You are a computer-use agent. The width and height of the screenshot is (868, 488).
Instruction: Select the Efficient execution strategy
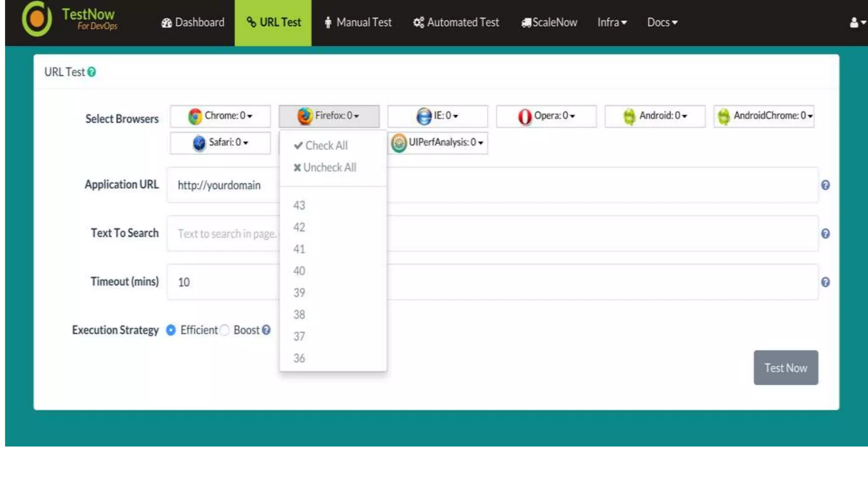pyautogui.click(x=171, y=330)
